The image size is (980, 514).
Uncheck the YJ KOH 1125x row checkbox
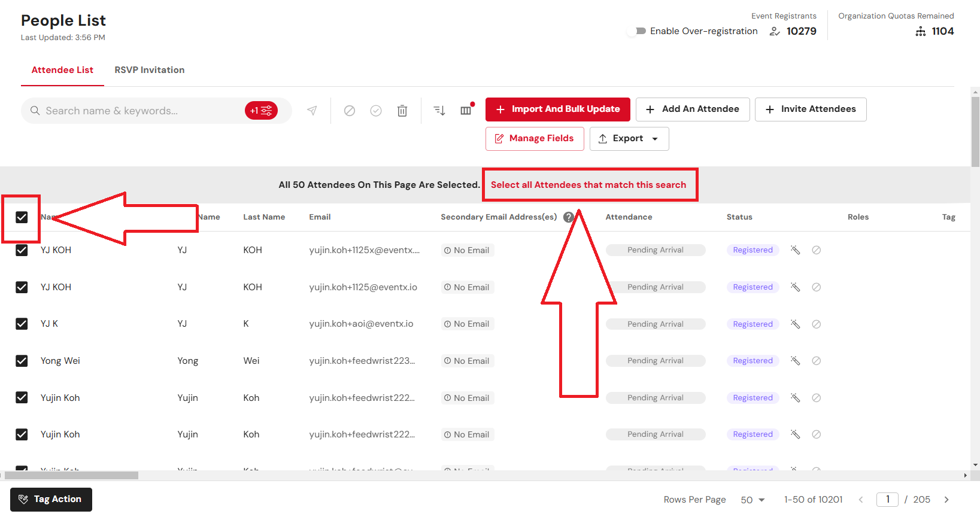coord(22,250)
